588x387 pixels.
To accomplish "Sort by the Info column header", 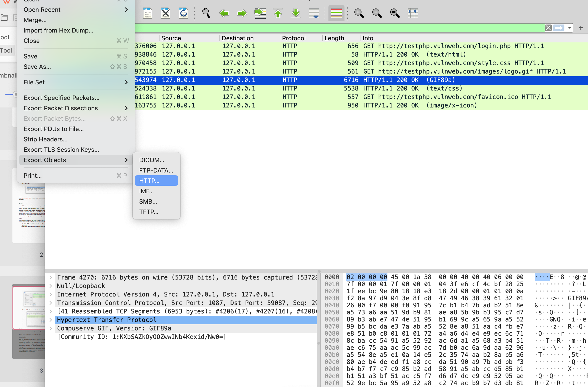I will coord(474,38).
